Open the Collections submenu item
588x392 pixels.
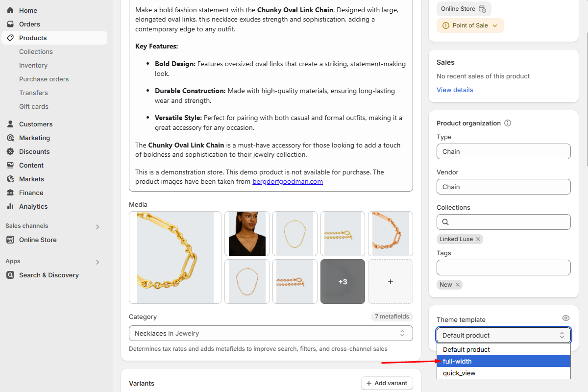pos(36,51)
